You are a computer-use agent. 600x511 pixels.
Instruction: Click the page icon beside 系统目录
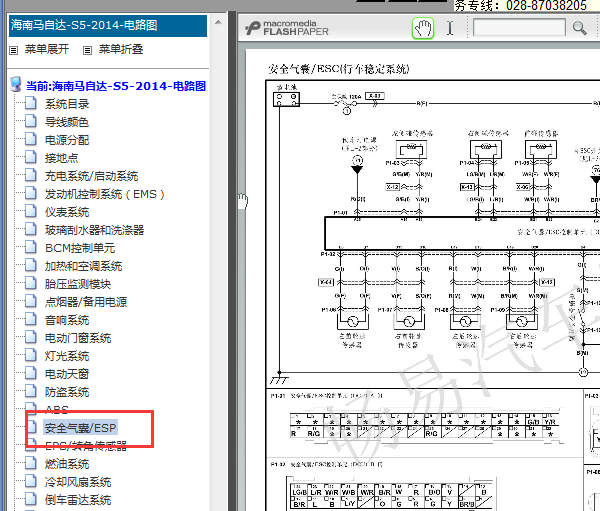[x=31, y=103]
